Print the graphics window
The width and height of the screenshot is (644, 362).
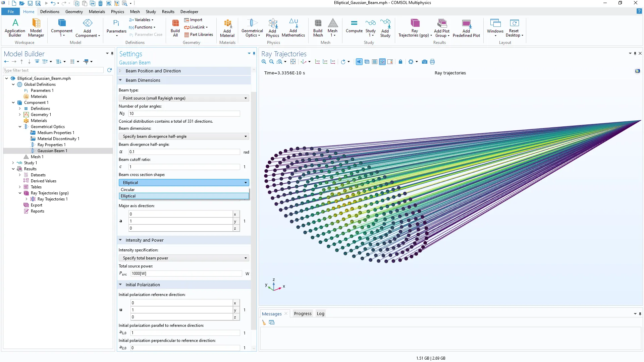click(x=432, y=62)
